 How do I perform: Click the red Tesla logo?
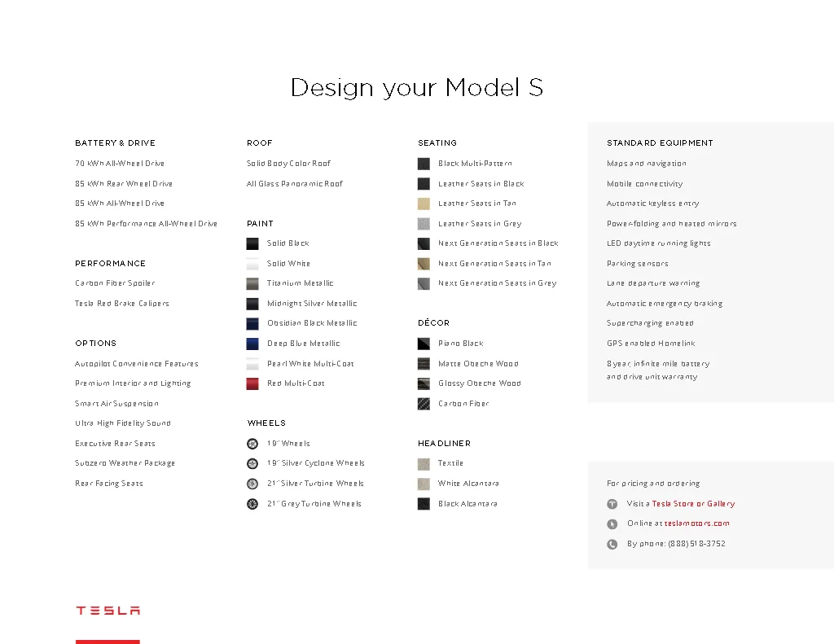tap(108, 611)
